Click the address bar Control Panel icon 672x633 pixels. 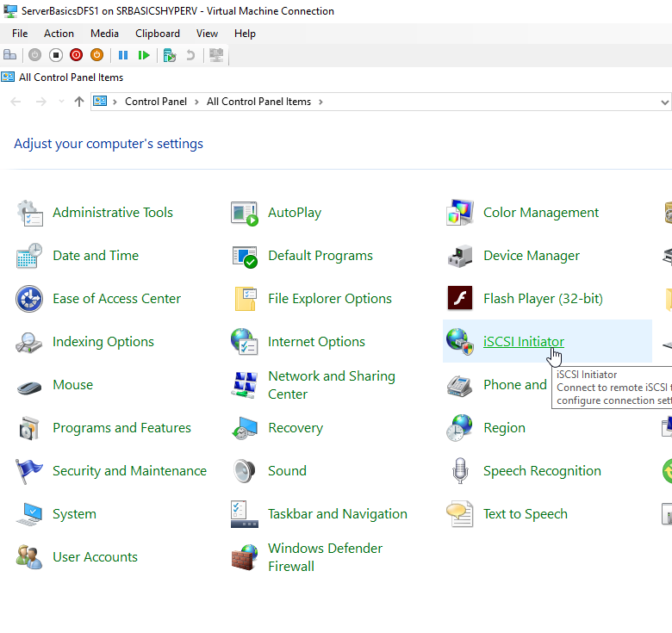click(x=100, y=102)
